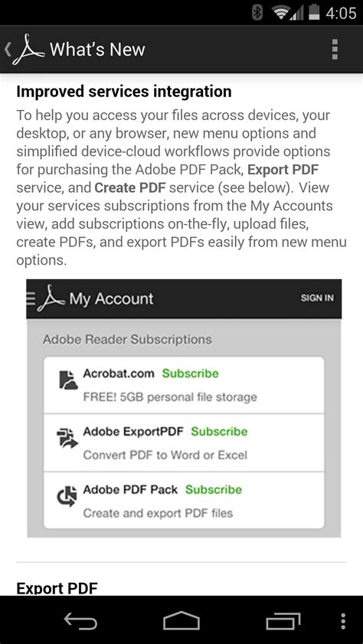Screen dimensions: 363x644
Task: Subscribe to Acrobat.com storage
Action: point(191,373)
